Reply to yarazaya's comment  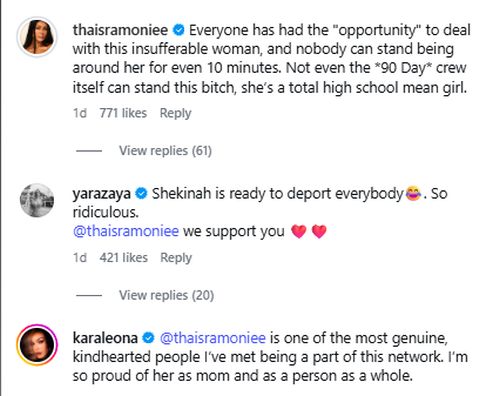(176, 258)
